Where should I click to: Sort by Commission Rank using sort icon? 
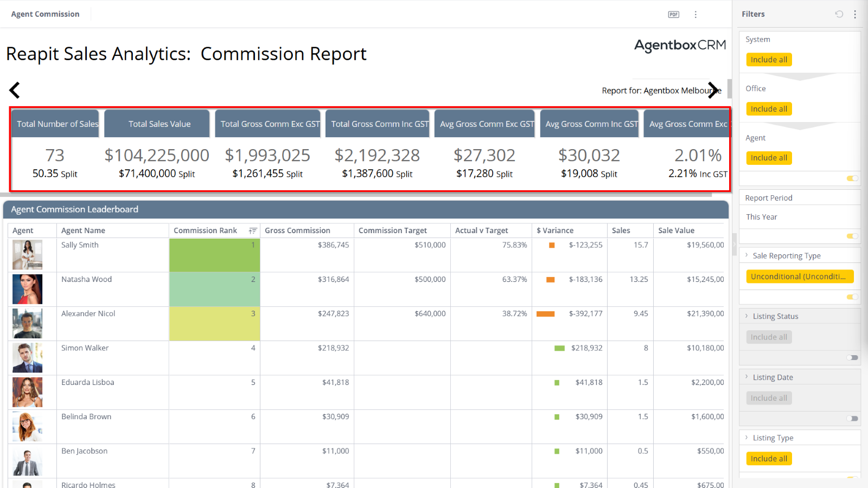click(252, 230)
